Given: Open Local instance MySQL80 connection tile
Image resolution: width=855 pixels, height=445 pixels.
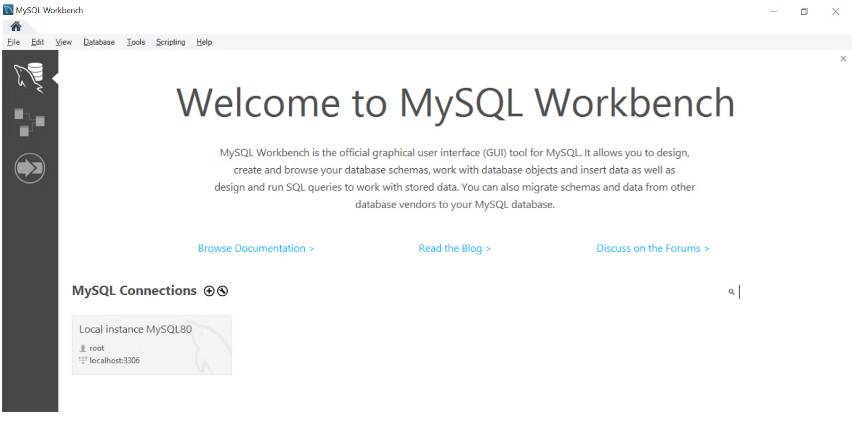Looking at the screenshot, I should coord(152,345).
